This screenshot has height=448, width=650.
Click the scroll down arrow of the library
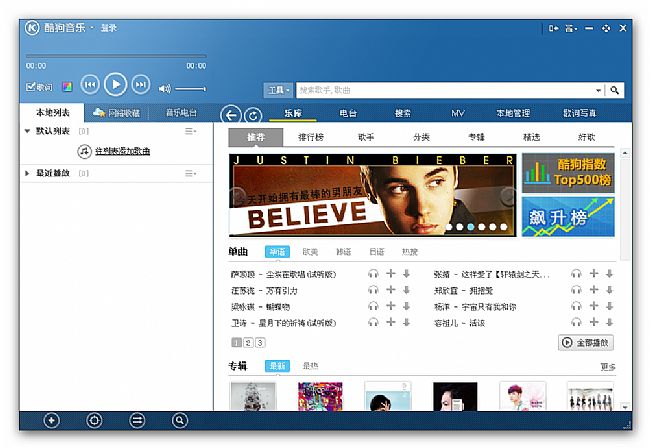click(x=625, y=407)
